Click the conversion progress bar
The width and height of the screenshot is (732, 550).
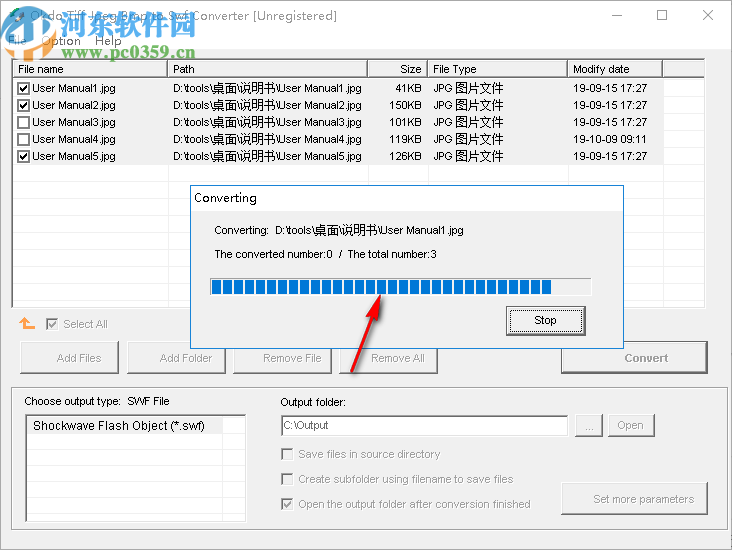[401, 287]
